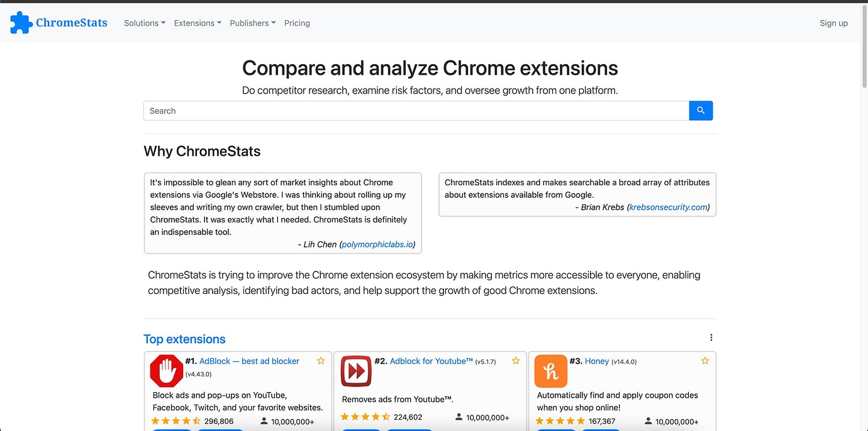Open the Solutions dropdown
Image resolution: width=868 pixels, height=431 pixels.
tap(144, 23)
